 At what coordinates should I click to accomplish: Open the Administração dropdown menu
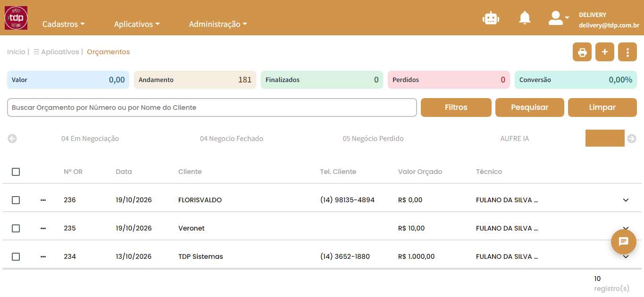[218, 24]
